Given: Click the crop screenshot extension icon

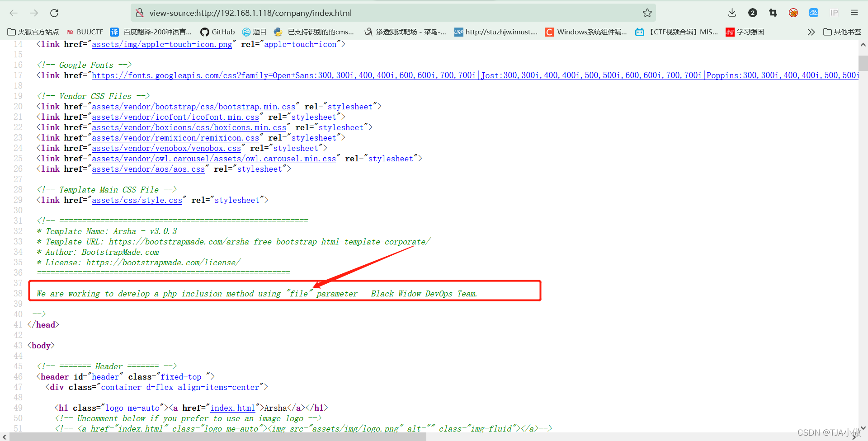Looking at the screenshot, I should point(773,13).
